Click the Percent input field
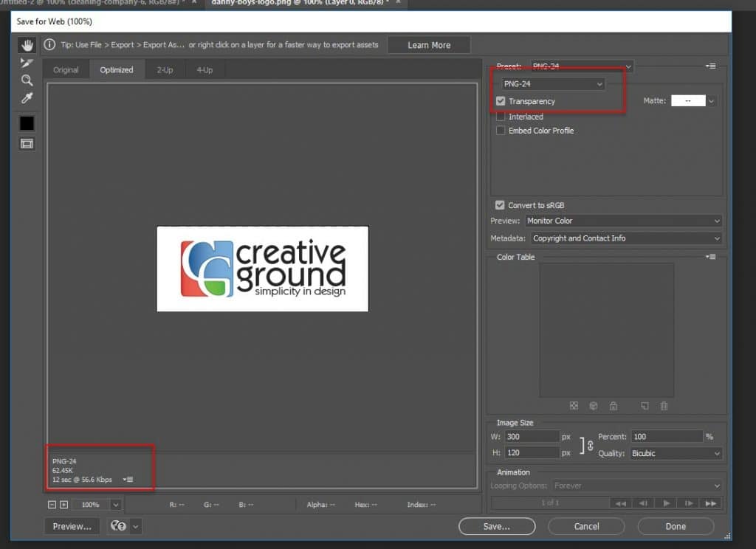This screenshot has width=756, height=549. coord(667,437)
